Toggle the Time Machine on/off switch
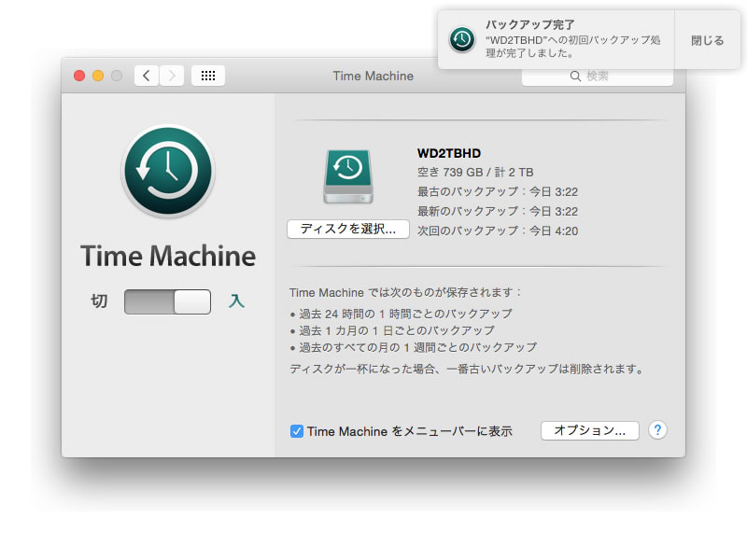The width and height of the screenshot is (747, 560). point(167,301)
